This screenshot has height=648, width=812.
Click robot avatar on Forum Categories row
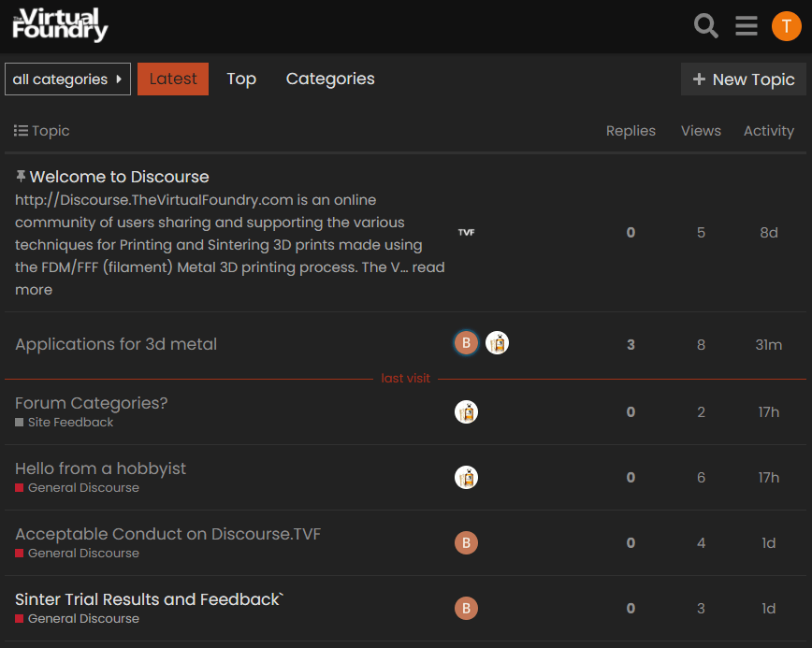[x=466, y=412]
